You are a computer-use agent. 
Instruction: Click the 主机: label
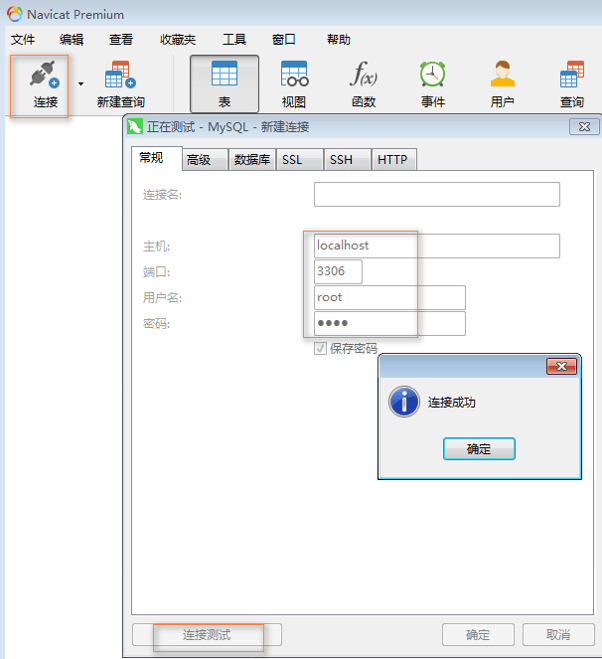[x=156, y=246]
